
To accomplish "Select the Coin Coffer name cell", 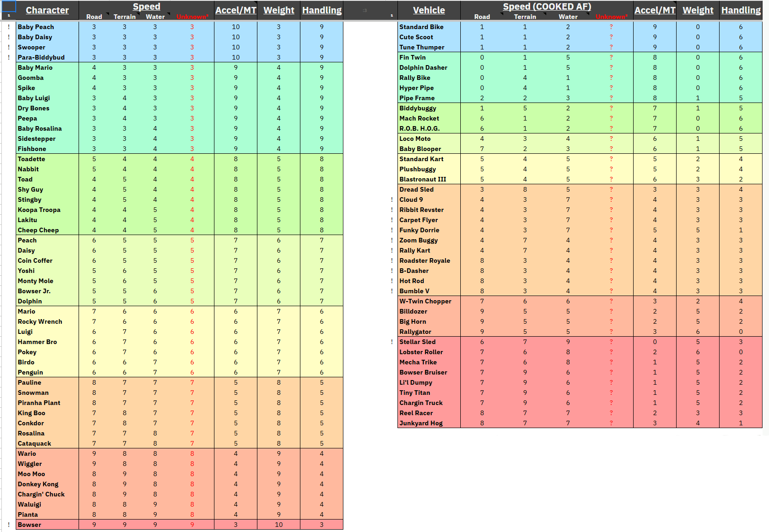I will coord(47,260).
